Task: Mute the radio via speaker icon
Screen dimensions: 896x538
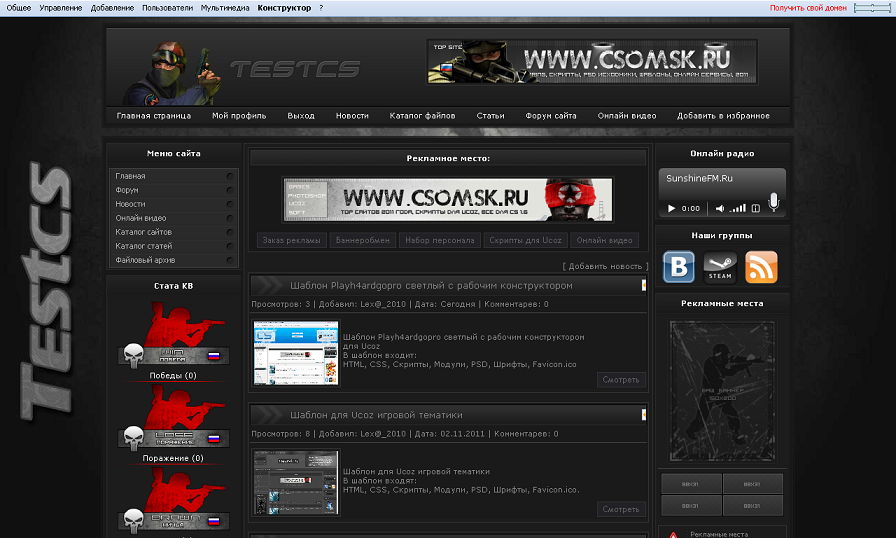Action: [718, 209]
